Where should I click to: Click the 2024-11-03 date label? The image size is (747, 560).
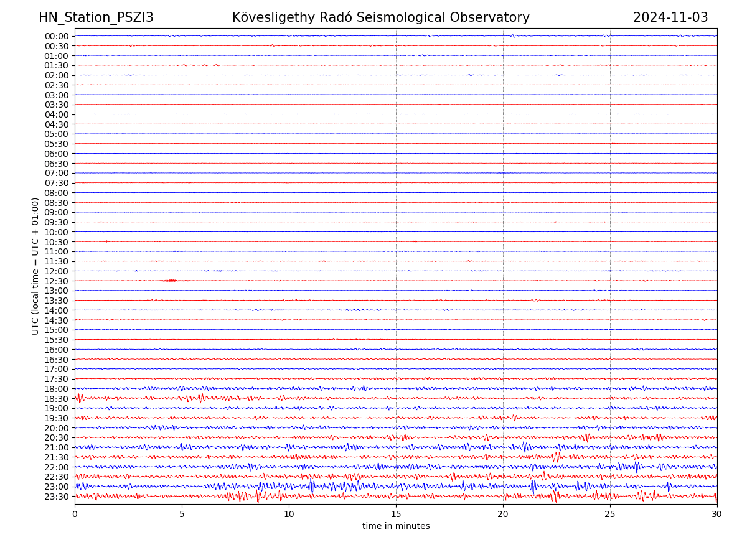point(670,18)
